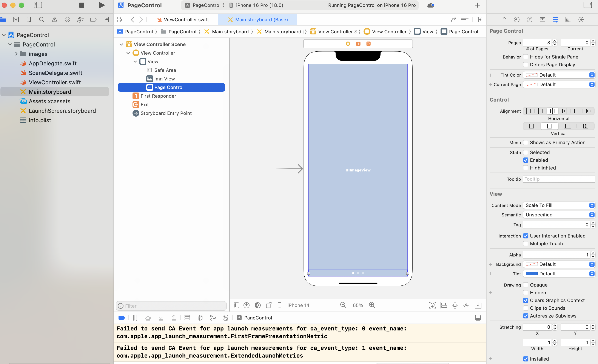Open the Size inspector ruler icon
This screenshot has height=364, width=598.
pos(568,20)
